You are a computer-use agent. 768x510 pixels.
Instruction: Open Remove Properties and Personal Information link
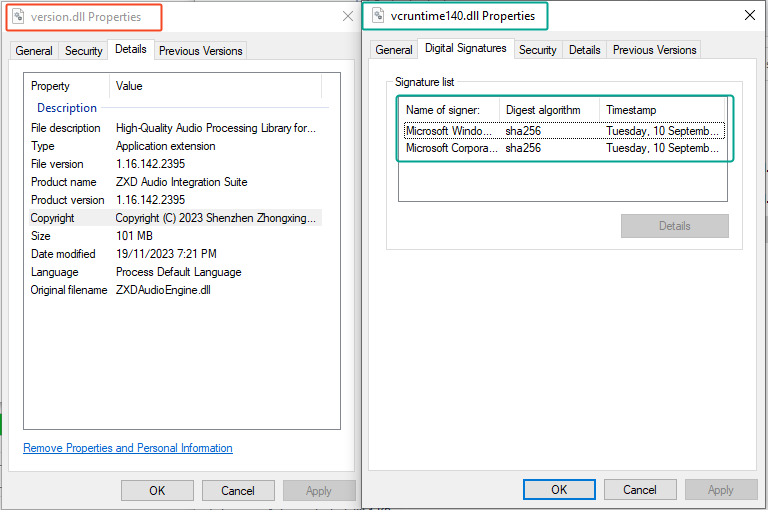point(128,448)
